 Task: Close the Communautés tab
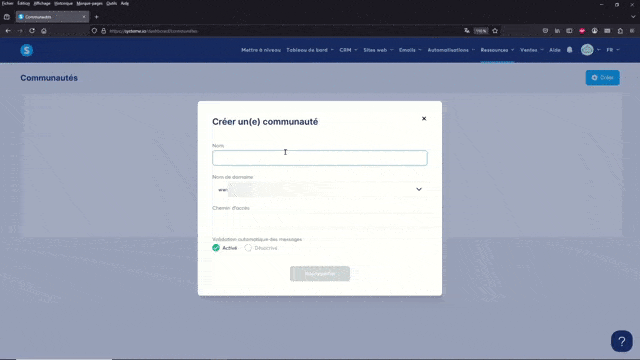(84, 17)
